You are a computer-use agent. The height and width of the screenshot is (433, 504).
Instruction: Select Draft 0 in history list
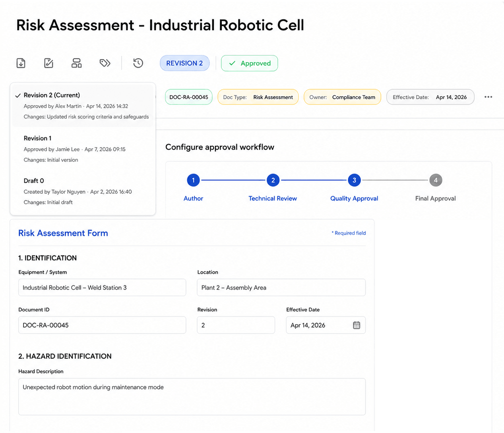pyautogui.click(x=83, y=191)
